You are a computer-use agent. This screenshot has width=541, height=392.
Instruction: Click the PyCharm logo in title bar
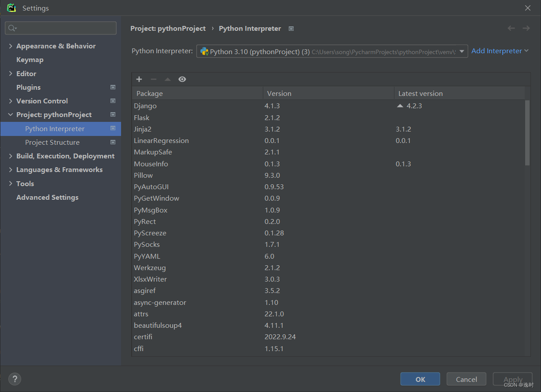(11, 8)
